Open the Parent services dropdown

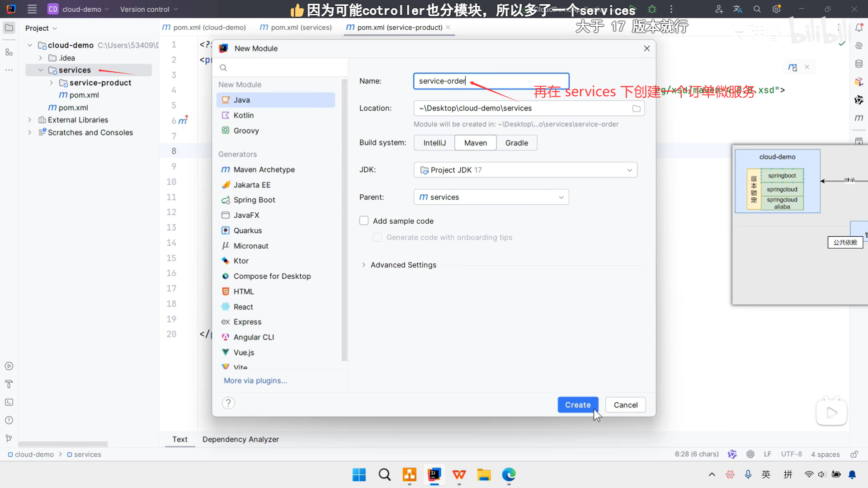tap(491, 197)
